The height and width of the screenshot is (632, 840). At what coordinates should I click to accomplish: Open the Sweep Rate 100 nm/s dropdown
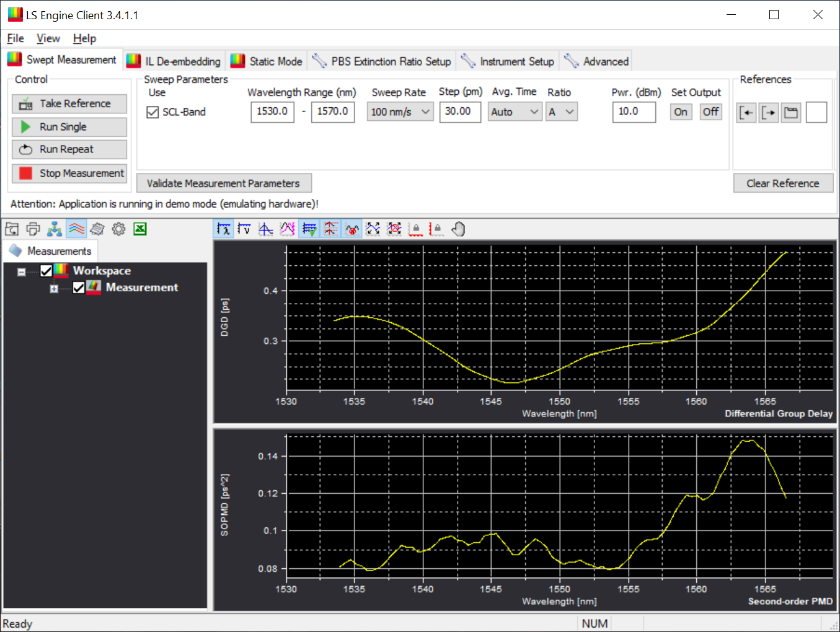(x=400, y=112)
